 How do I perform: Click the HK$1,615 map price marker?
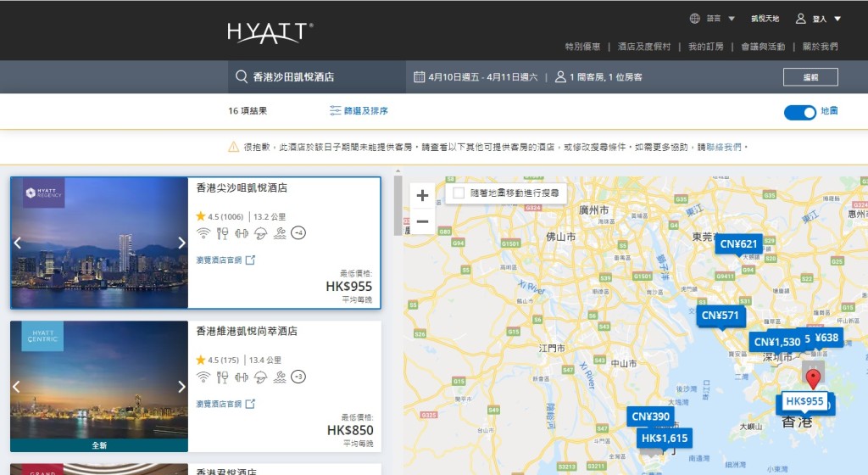[x=665, y=438]
